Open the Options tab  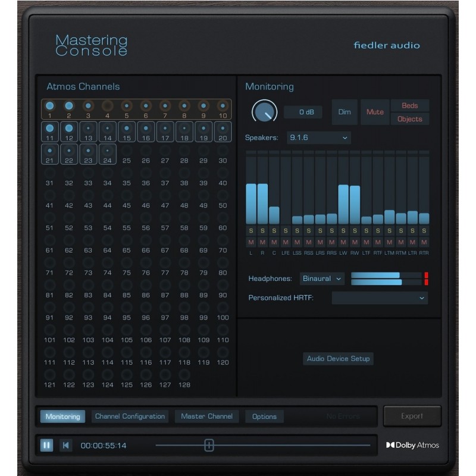tap(264, 416)
